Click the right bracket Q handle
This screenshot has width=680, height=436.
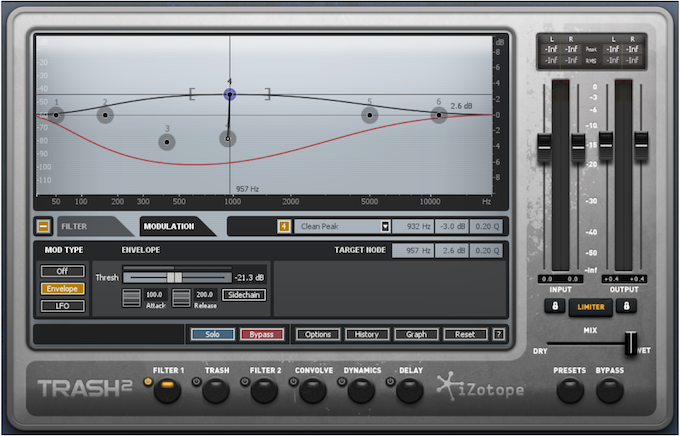point(268,94)
